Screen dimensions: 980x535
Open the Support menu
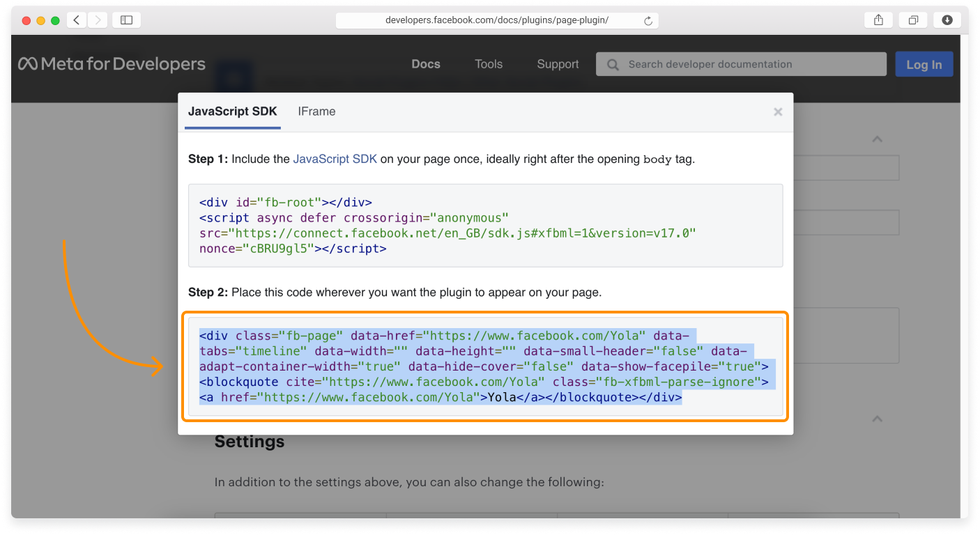click(557, 63)
